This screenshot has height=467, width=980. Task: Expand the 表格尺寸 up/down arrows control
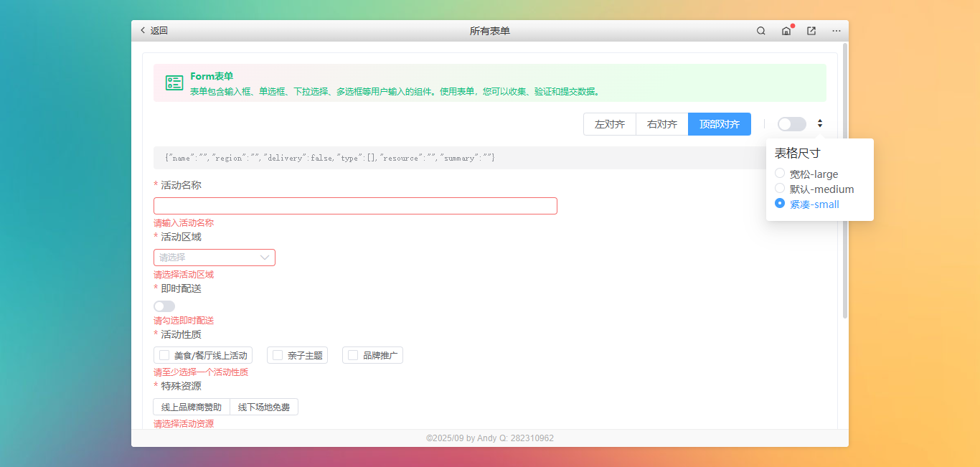pos(819,123)
